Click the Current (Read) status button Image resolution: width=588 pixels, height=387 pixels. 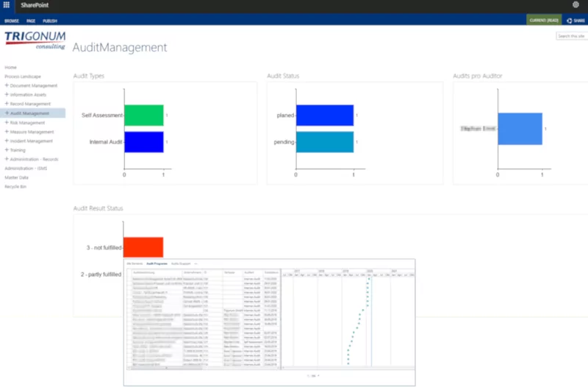coord(542,21)
